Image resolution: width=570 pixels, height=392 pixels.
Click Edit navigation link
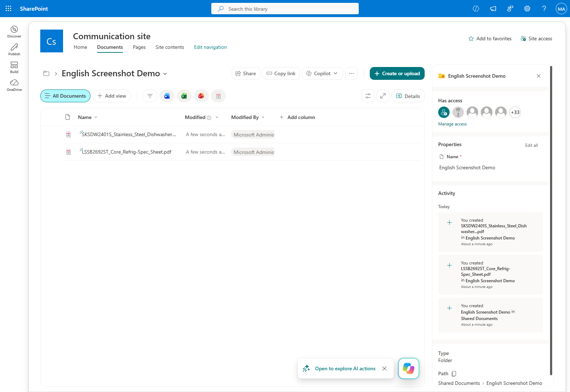211,47
